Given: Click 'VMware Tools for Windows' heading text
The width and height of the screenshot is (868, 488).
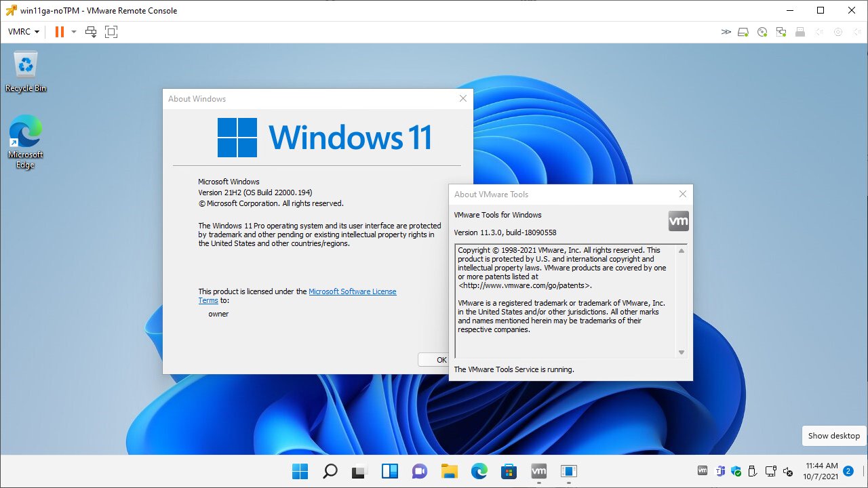Looking at the screenshot, I should click(498, 215).
